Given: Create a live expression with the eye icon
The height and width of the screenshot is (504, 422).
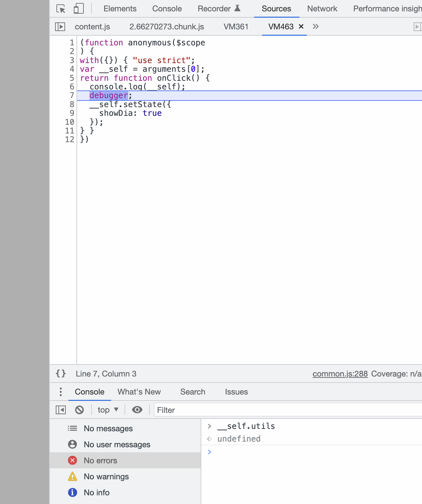Looking at the screenshot, I should pyautogui.click(x=137, y=410).
